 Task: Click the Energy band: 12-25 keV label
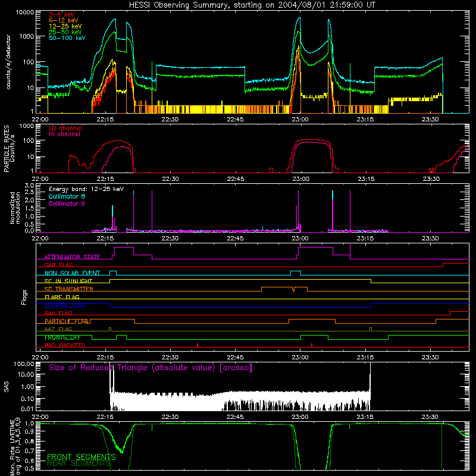coord(86,189)
